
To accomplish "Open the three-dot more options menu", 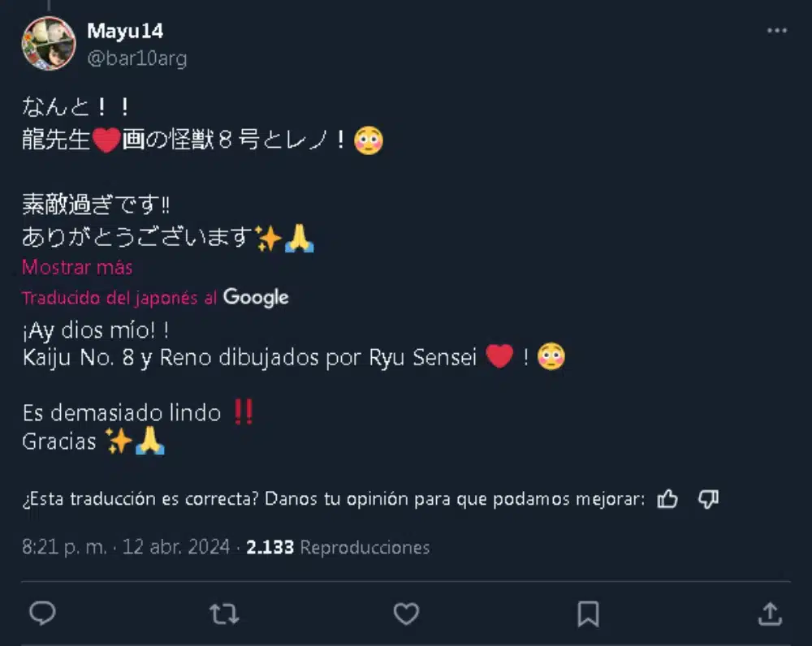I will (777, 31).
